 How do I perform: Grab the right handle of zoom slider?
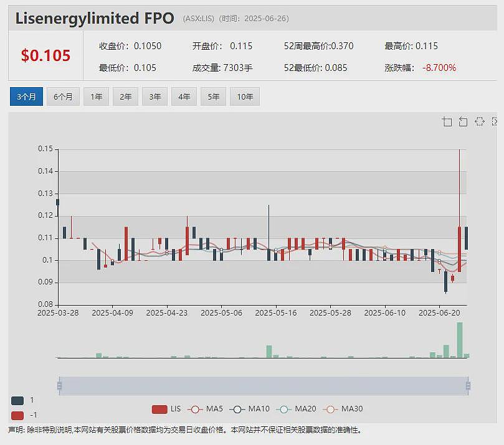click(x=468, y=386)
